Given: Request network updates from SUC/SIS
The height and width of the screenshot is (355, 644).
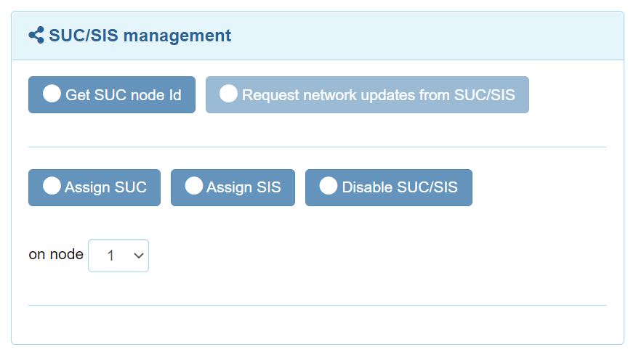Looking at the screenshot, I should (x=367, y=95).
